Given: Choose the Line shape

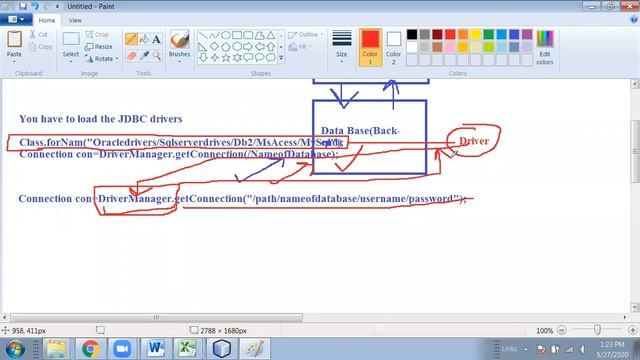Looking at the screenshot, I should [203, 36].
